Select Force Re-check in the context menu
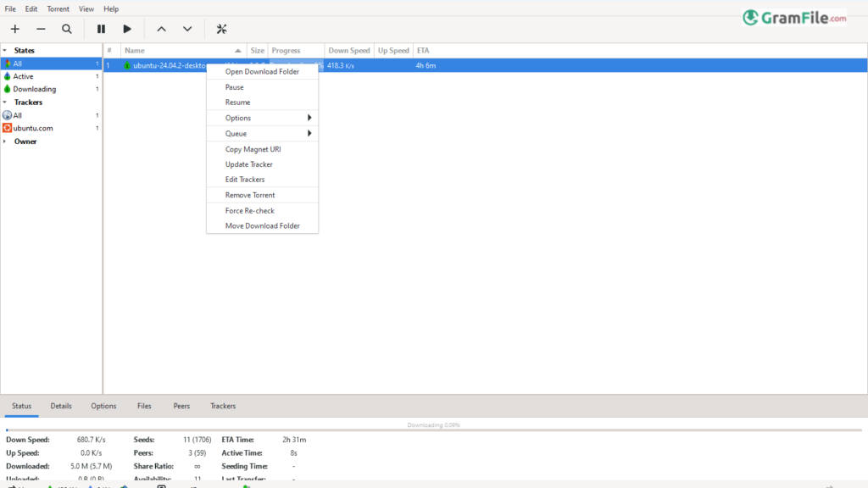Image resolution: width=868 pixels, height=488 pixels. [x=249, y=211]
